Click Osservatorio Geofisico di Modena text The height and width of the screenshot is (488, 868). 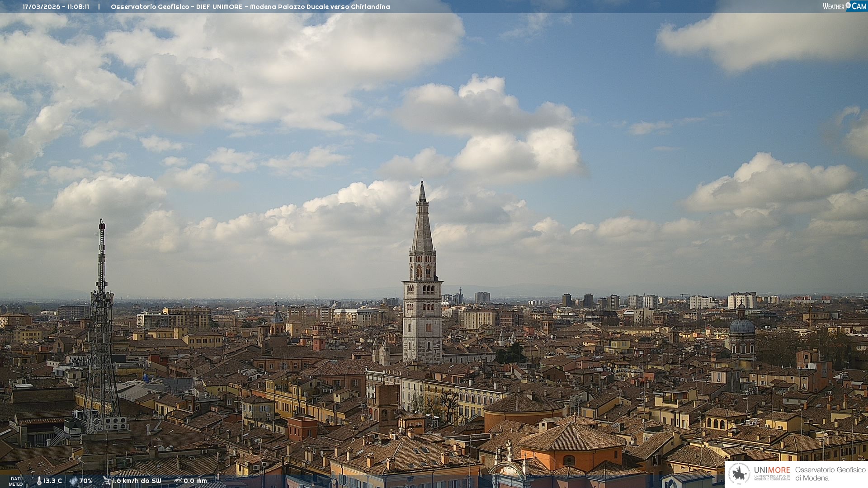coord(830,474)
